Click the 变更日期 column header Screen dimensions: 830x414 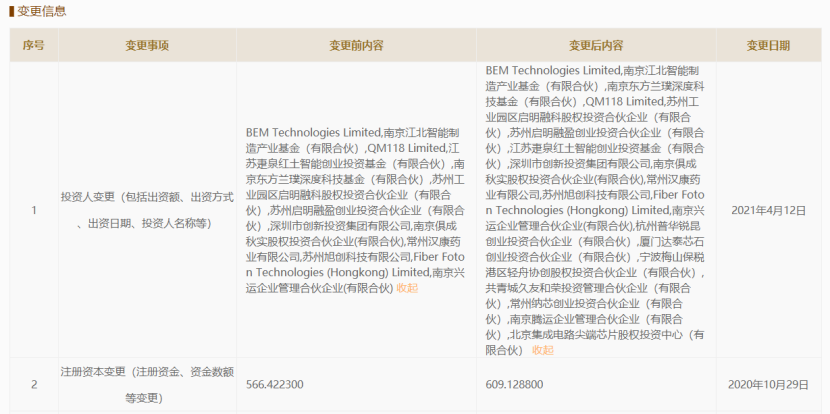click(x=768, y=45)
